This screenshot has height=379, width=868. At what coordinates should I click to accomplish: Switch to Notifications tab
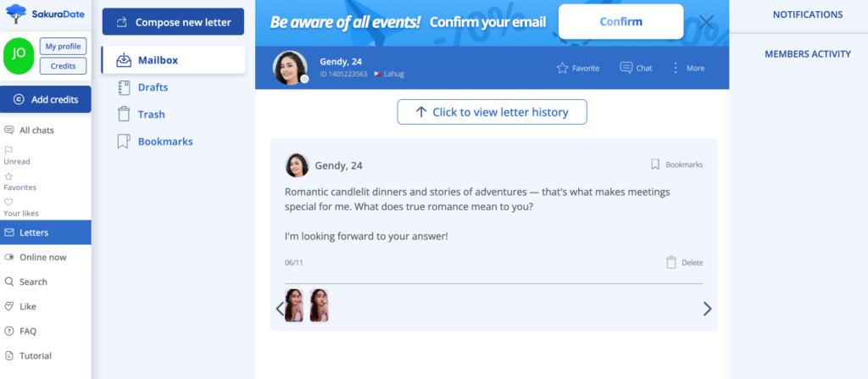(x=807, y=14)
